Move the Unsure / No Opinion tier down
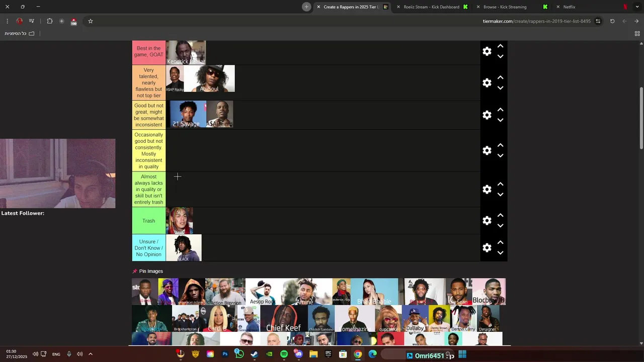Image resolution: width=644 pixels, height=362 pixels. (x=500, y=253)
